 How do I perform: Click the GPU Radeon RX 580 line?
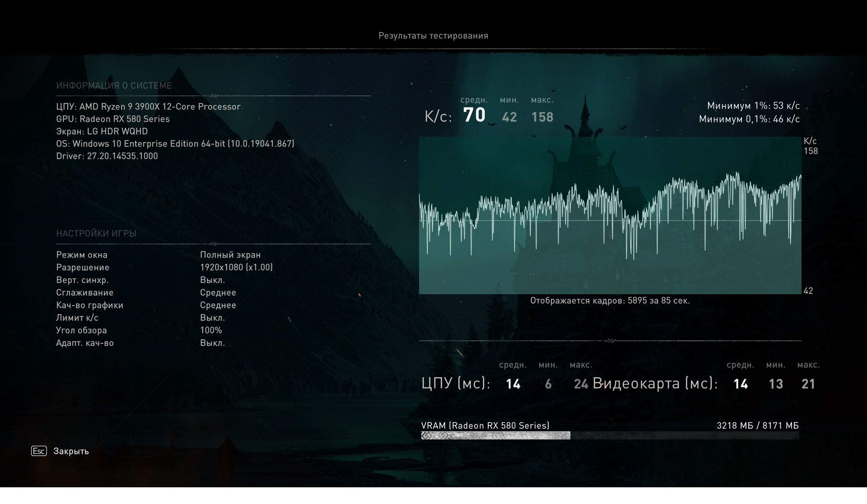point(113,119)
